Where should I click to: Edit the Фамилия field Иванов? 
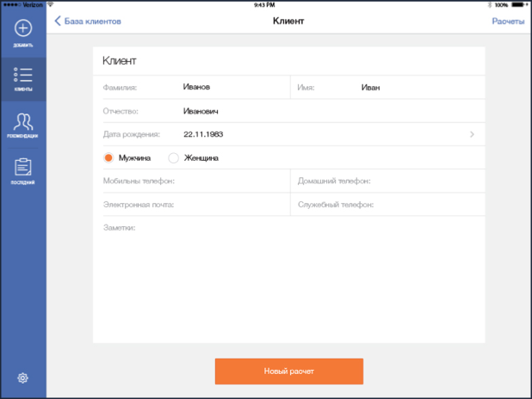coord(196,87)
